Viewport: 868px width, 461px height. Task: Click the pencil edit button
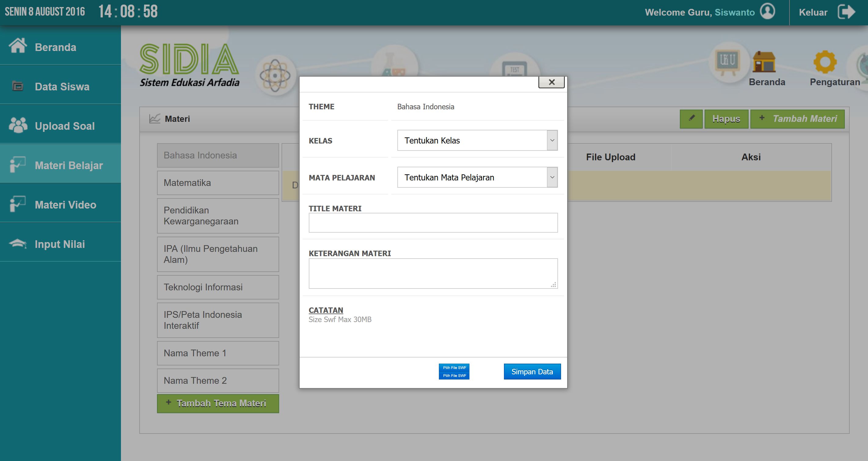(x=691, y=119)
